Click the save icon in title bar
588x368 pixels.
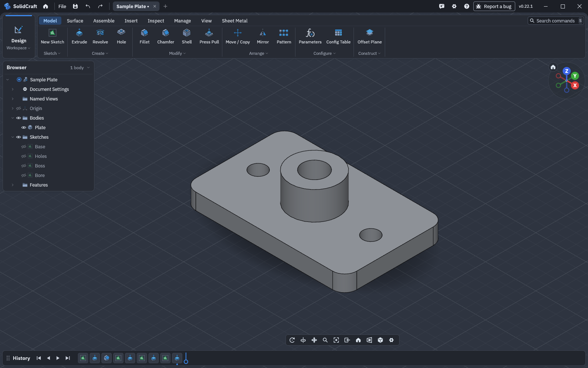point(75,6)
